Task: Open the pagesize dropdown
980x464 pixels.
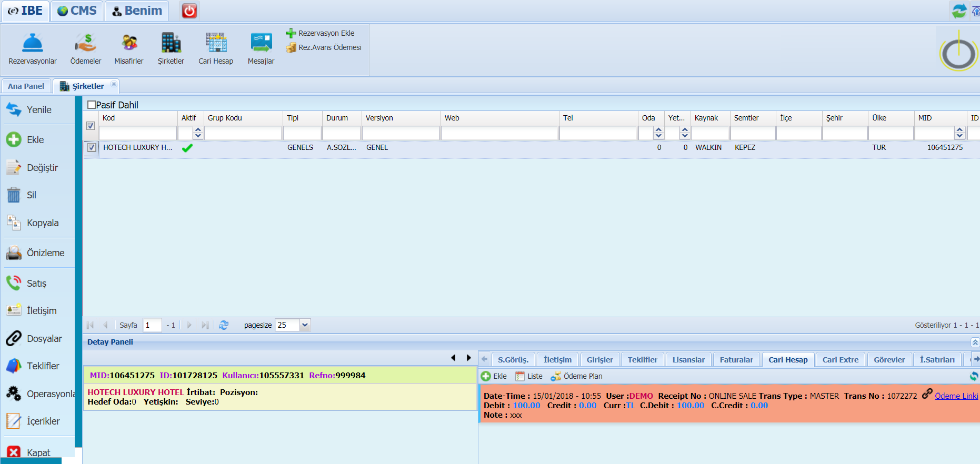Action: point(305,325)
